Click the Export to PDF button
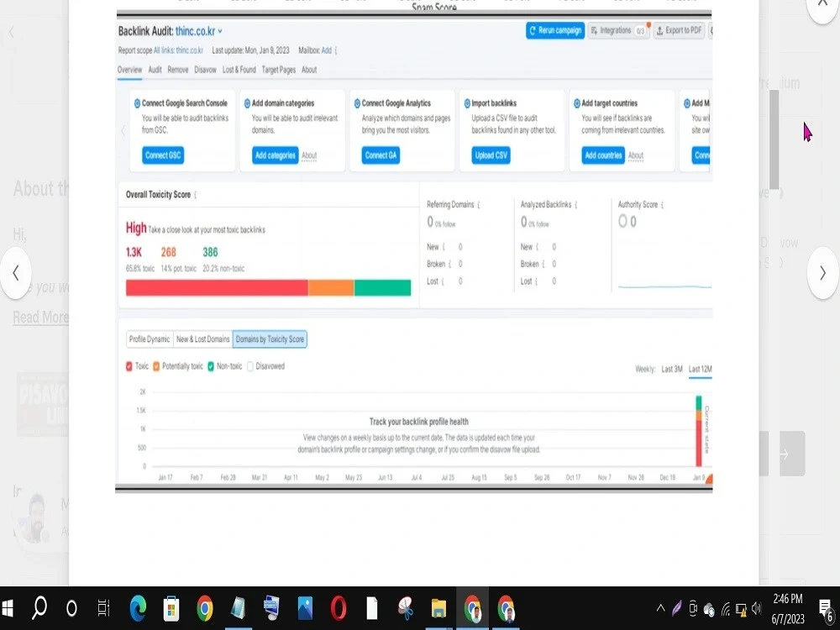The width and height of the screenshot is (840, 630). pyautogui.click(x=679, y=30)
